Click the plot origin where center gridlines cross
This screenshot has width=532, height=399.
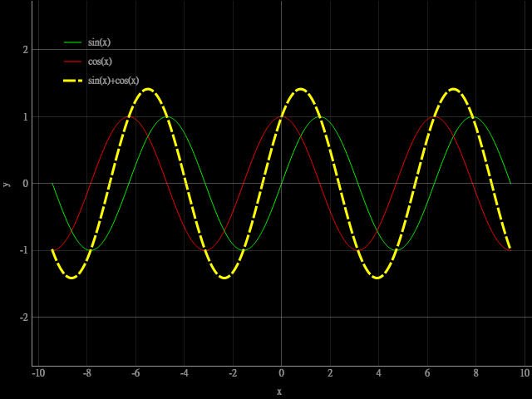[x=281, y=183]
